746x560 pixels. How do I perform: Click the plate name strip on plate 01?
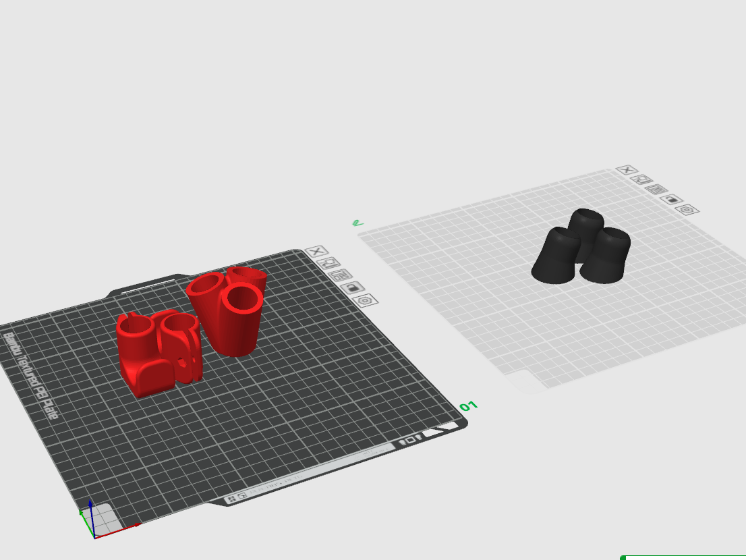[x=309, y=474]
